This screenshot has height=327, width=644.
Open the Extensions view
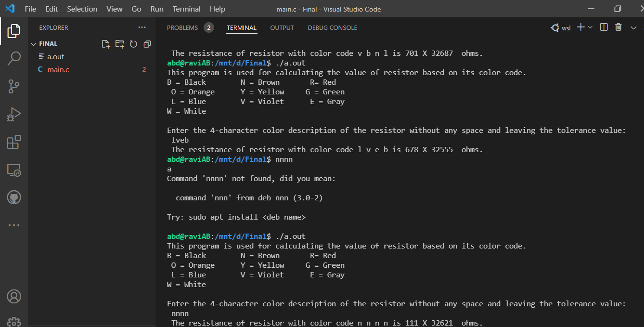[x=14, y=142]
